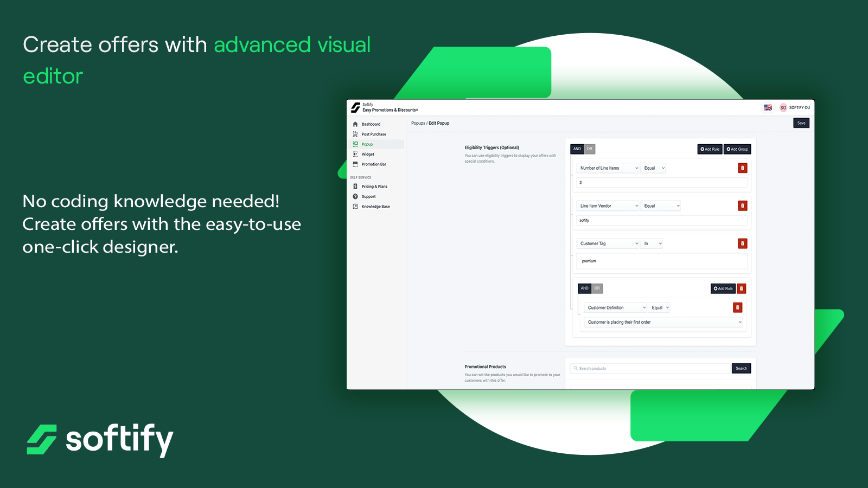Delete the Number of Line Items rule
868x488 pixels.
coord(742,168)
